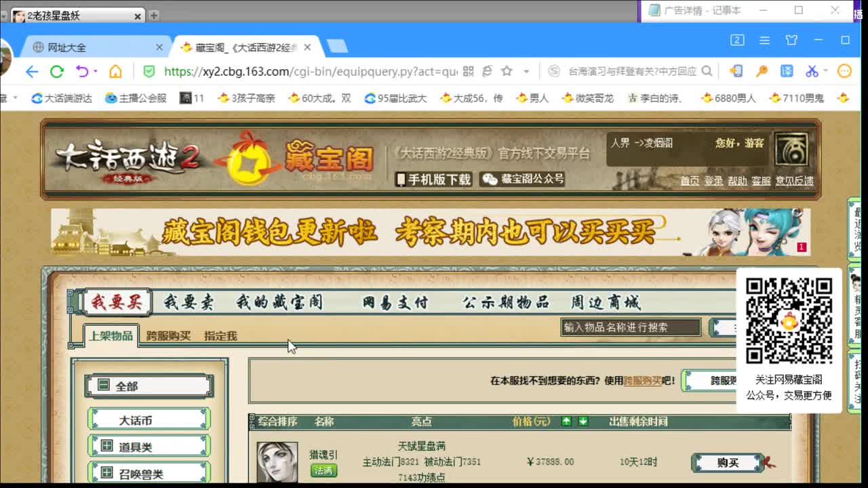The image size is (868, 488).
Task: Open the browser home page icon
Action: [116, 71]
